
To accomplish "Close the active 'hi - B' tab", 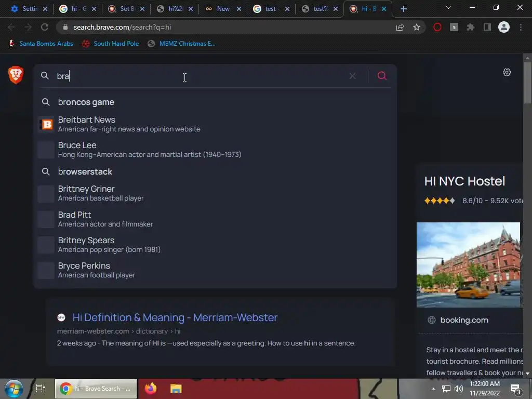I will click(384, 9).
